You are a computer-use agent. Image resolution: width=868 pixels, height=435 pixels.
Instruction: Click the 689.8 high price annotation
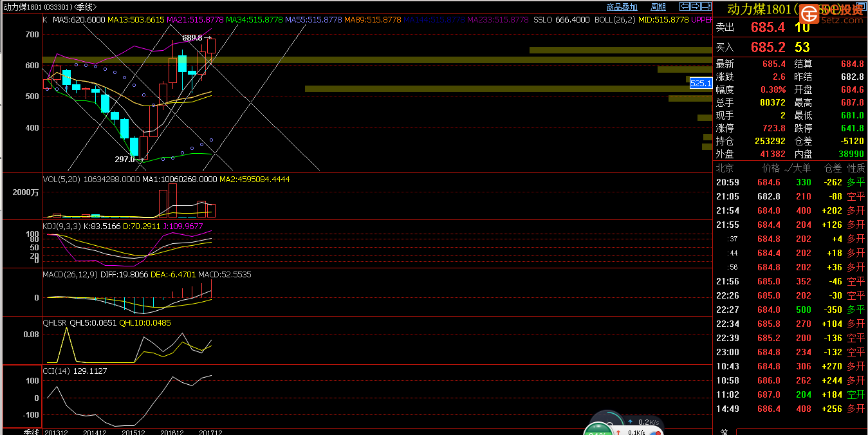point(192,38)
